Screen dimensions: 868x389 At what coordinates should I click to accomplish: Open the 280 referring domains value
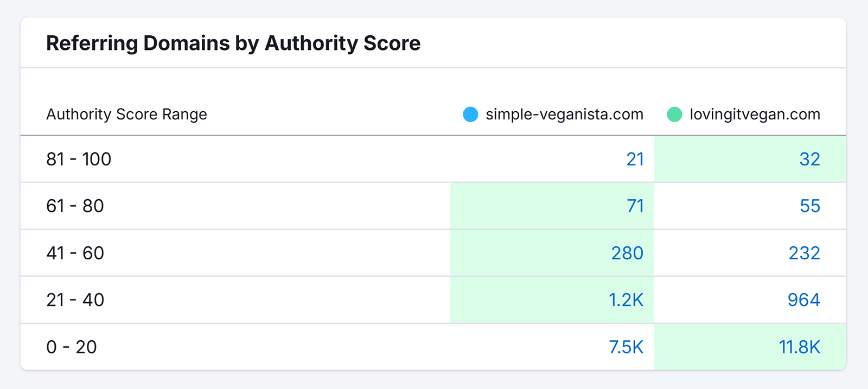627,253
